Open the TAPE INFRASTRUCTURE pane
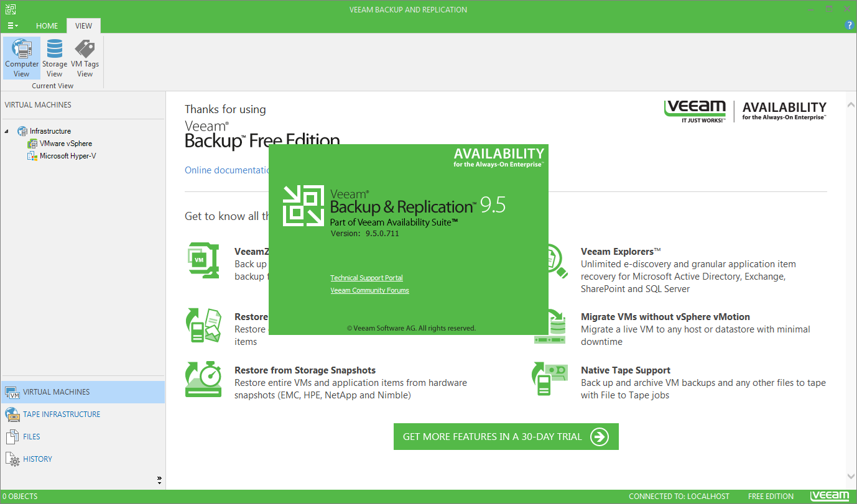Viewport: 857px width, 504px height. [83, 415]
